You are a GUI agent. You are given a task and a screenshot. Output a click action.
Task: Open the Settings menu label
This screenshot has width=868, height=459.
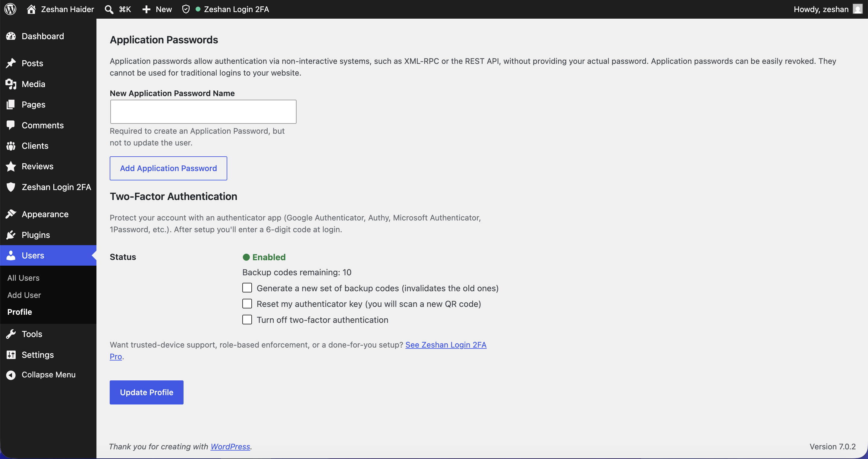[x=38, y=354]
